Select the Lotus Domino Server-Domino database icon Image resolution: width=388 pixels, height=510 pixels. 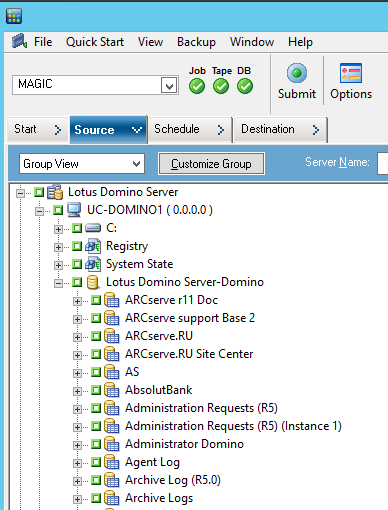coord(93,282)
